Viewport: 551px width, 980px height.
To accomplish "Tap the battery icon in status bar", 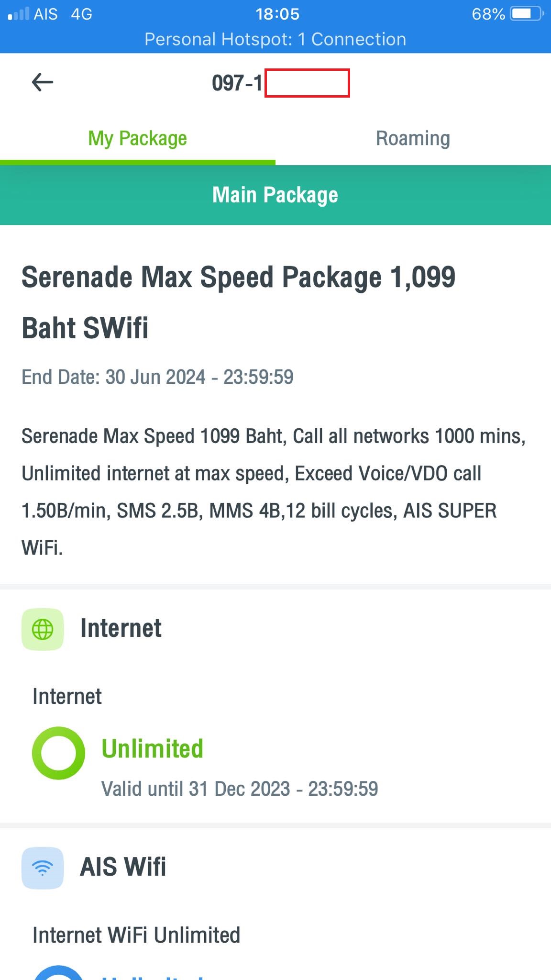I will [527, 14].
